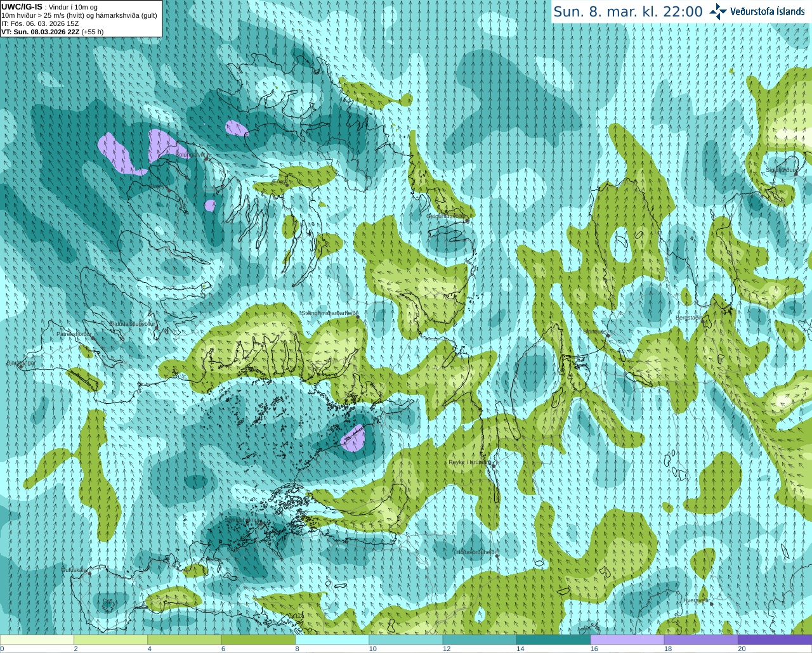Click the Gufuskálar station label
Screen dimensions: 812x653
click(74, 570)
